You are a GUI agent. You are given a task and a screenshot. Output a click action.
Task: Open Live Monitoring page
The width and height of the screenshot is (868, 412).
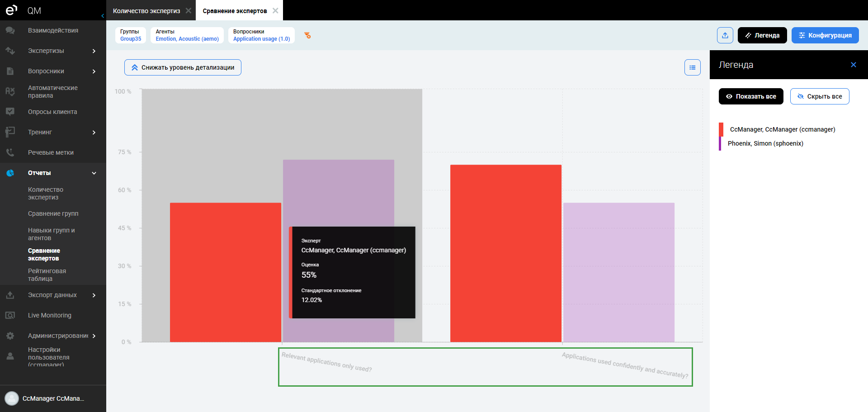[x=50, y=315]
